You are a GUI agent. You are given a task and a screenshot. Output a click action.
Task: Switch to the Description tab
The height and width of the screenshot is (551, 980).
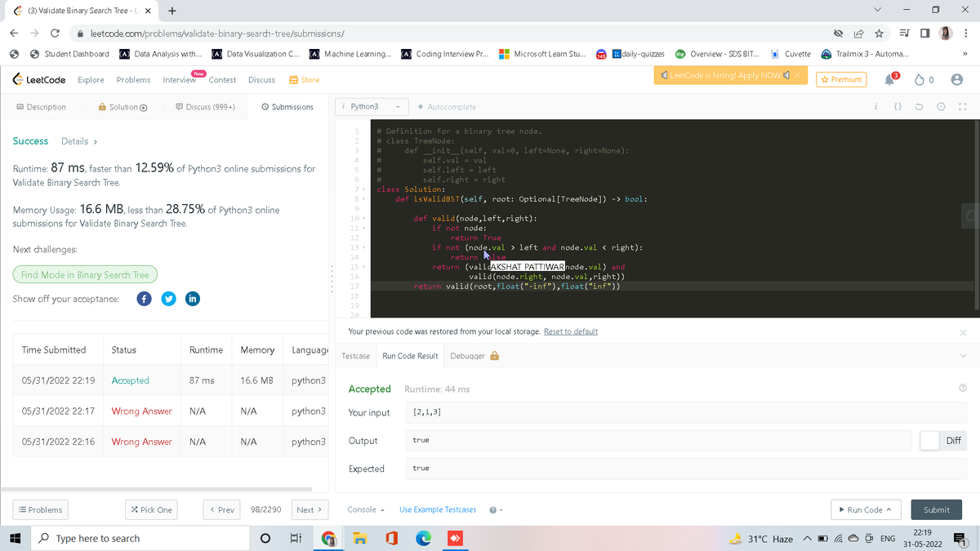(41, 107)
